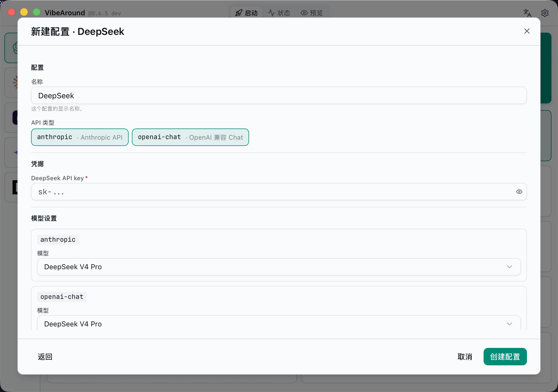This screenshot has height=392, width=558.
Task: Open the language translation icon
Action: (527, 13)
